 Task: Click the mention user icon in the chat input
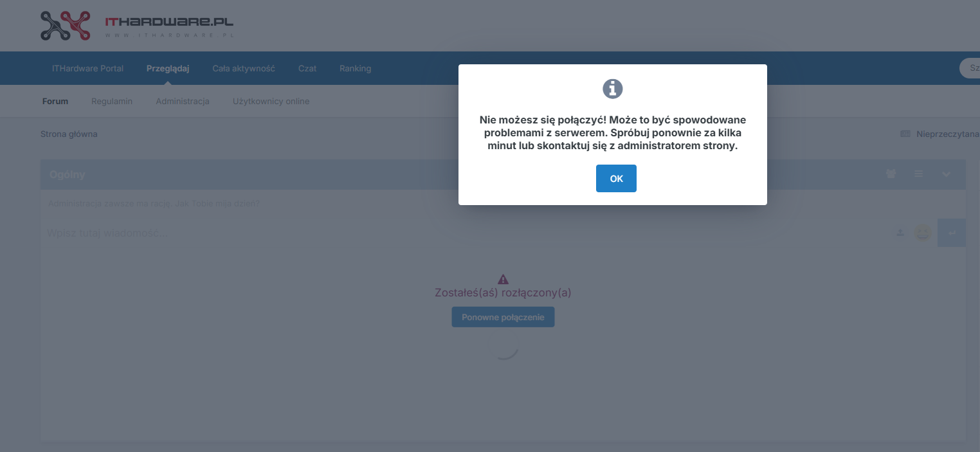coord(900,233)
